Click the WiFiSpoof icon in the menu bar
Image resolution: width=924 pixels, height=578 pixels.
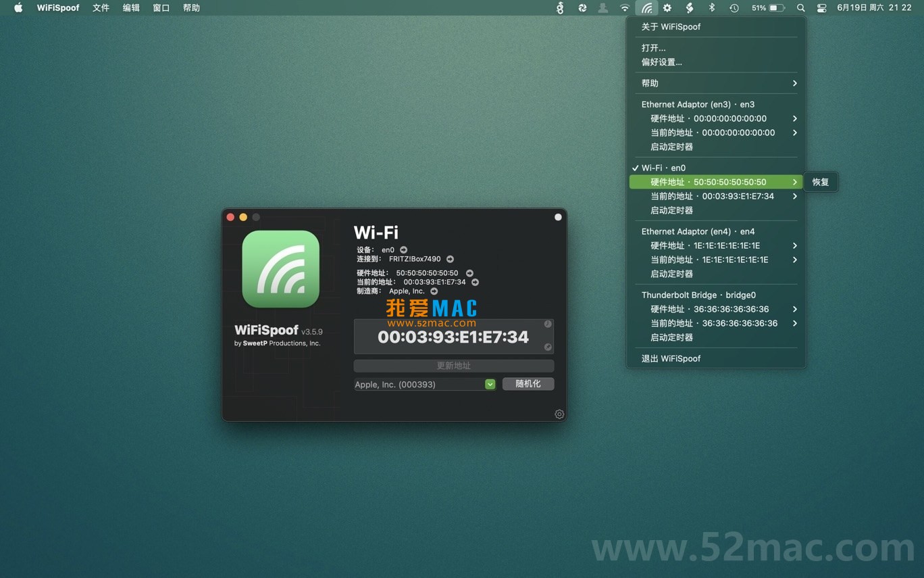(646, 8)
